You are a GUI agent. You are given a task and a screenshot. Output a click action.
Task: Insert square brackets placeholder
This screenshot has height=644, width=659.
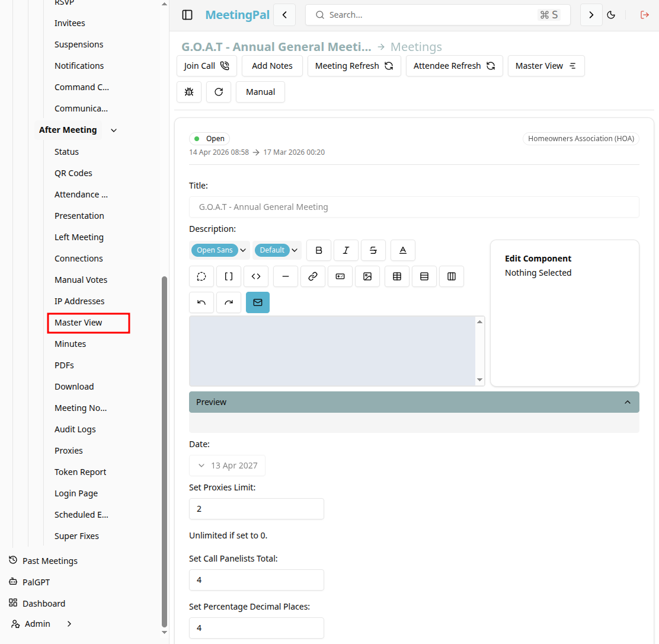[x=229, y=276]
